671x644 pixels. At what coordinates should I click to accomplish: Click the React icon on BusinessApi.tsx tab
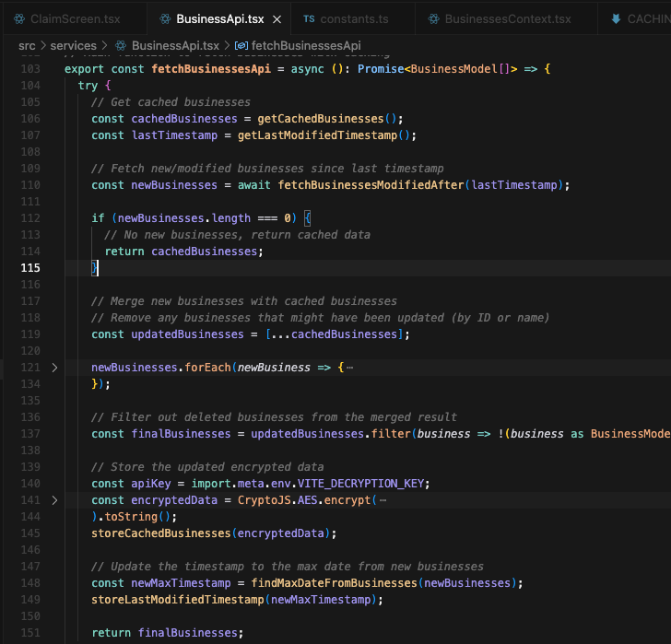coord(165,19)
